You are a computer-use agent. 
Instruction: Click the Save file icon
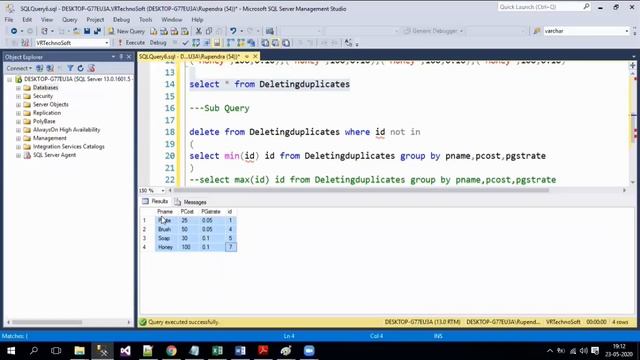pyautogui.click(x=87, y=31)
